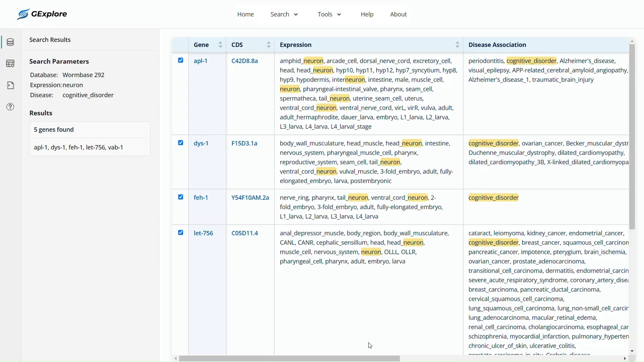Uncheck the feh-1 row checkbox
Image resolution: width=644 pixels, height=362 pixels.
(x=181, y=197)
